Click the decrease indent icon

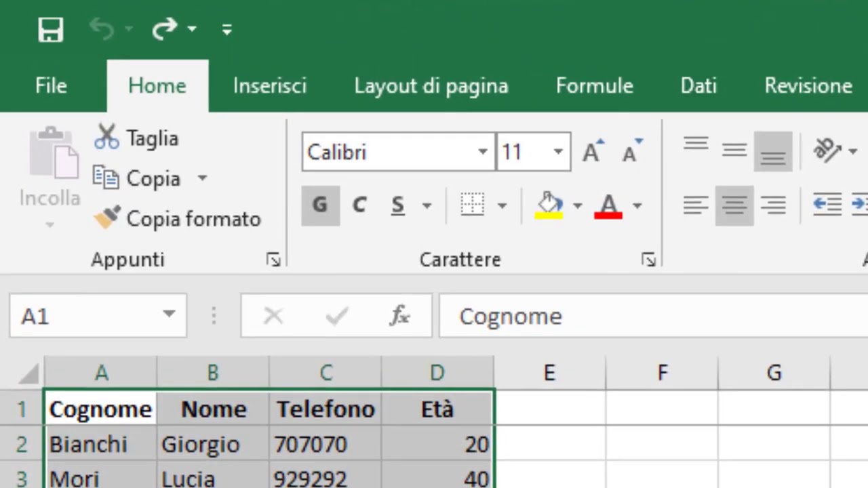coord(827,205)
